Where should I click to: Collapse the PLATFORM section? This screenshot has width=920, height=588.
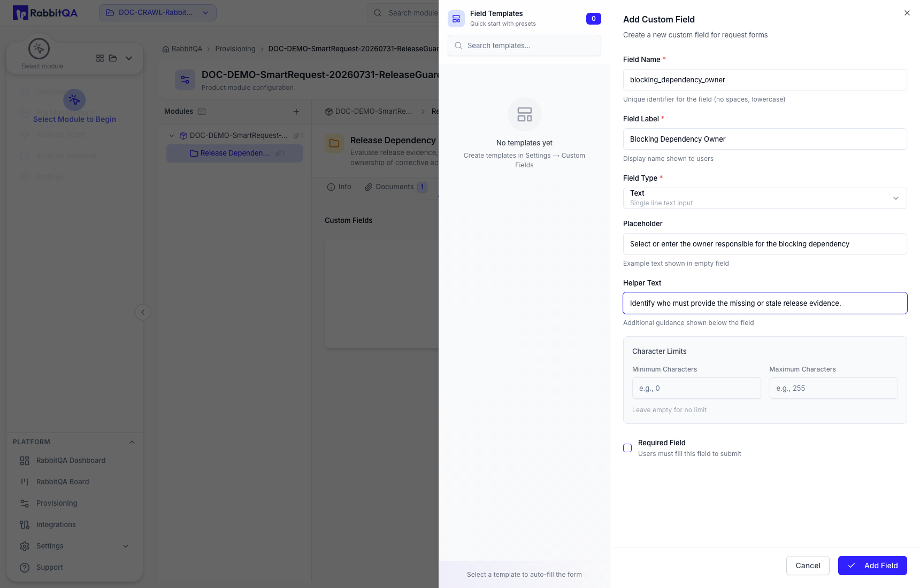(132, 442)
